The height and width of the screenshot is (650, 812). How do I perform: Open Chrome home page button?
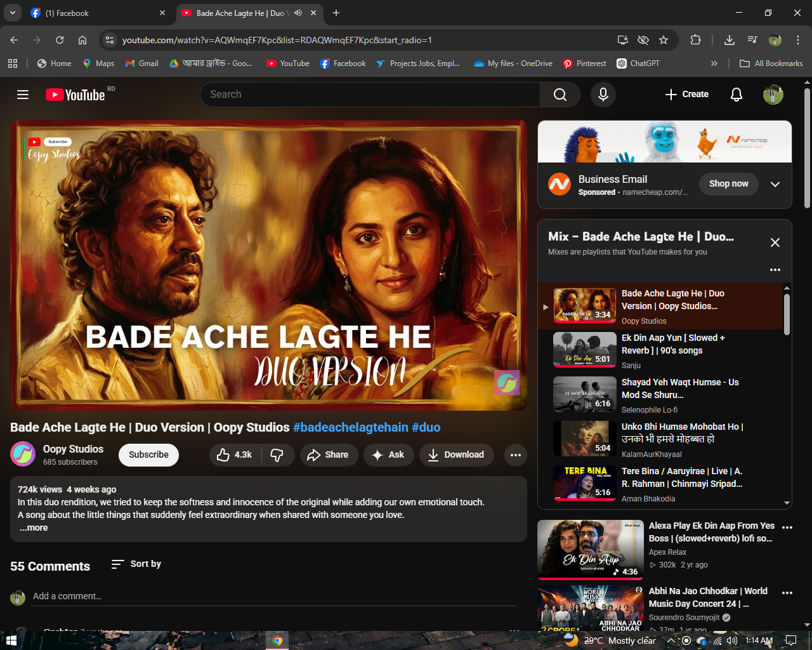coord(82,40)
